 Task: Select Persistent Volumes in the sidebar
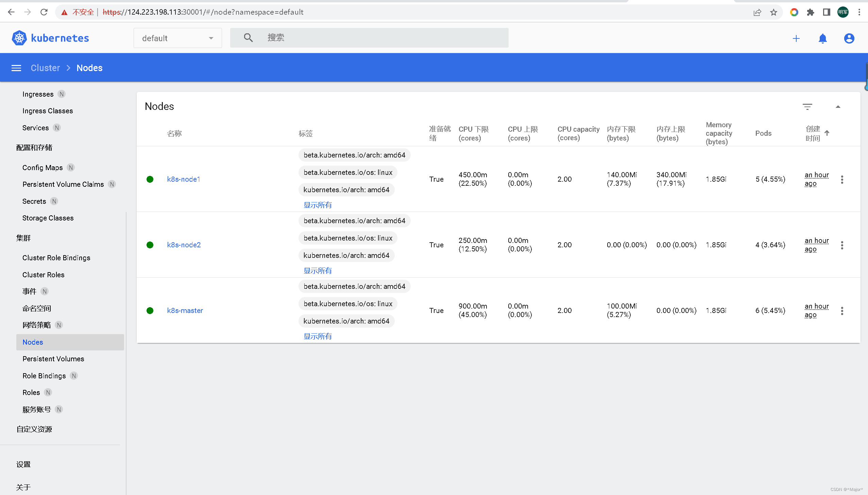[x=53, y=359]
